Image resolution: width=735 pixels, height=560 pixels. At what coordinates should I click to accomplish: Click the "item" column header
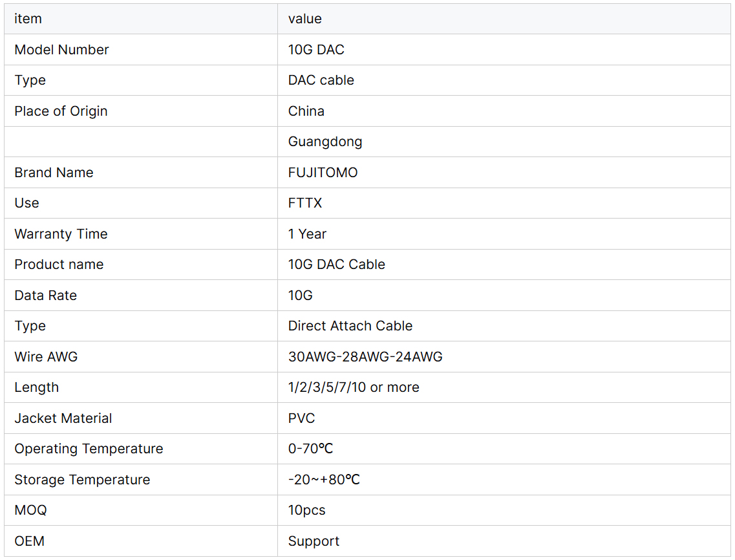tap(28, 19)
